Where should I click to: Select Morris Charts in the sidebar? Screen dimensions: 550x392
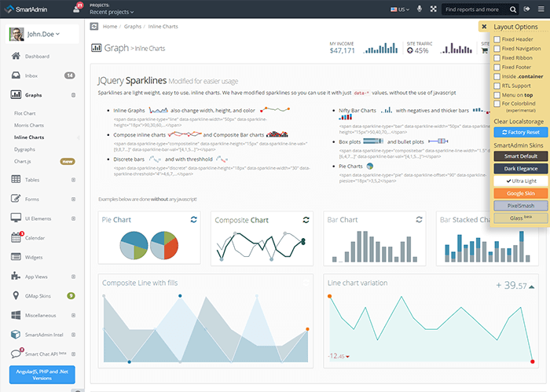(x=31, y=126)
